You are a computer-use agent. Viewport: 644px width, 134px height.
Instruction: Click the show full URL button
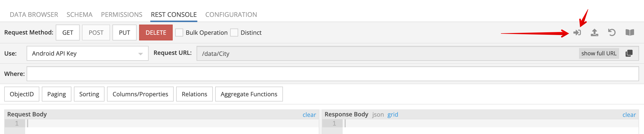click(599, 53)
